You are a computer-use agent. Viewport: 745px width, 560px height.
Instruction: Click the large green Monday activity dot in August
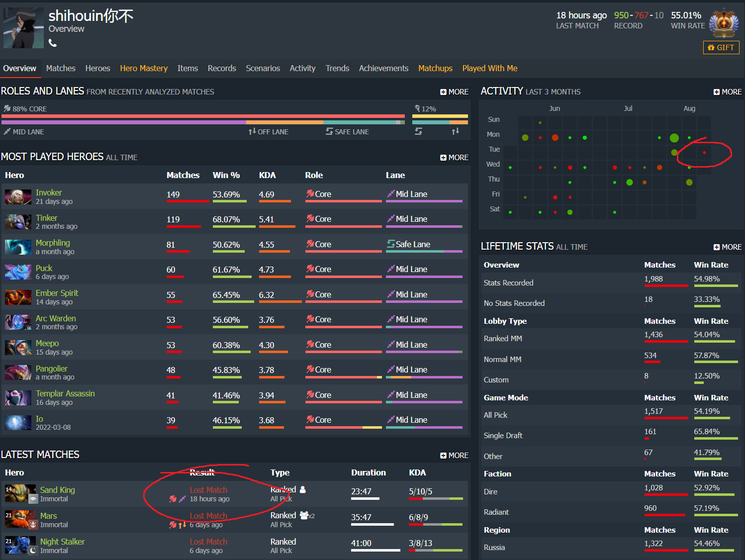[x=674, y=138]
